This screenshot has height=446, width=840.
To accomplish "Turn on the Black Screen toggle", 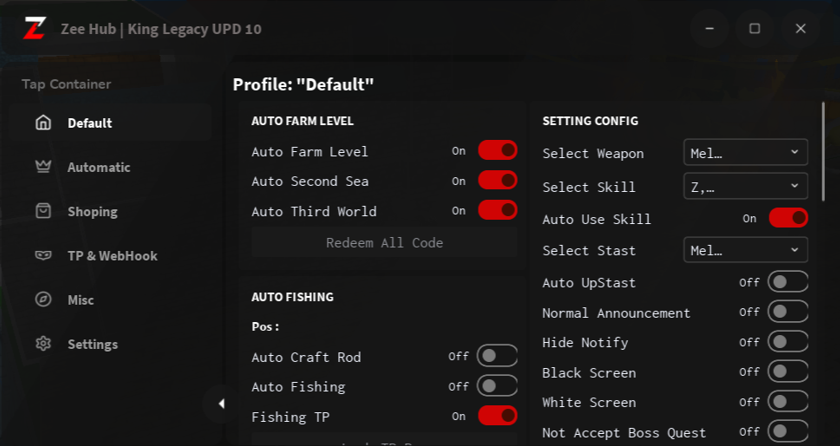I will coord(787,372).
